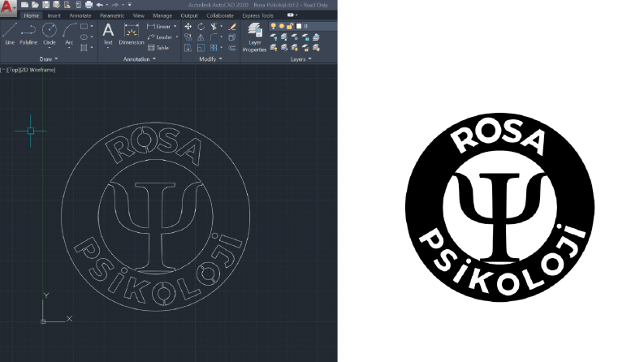Select the Line draw tool
Viewport: 644px width, 362px height.
(x=10, y=33)
